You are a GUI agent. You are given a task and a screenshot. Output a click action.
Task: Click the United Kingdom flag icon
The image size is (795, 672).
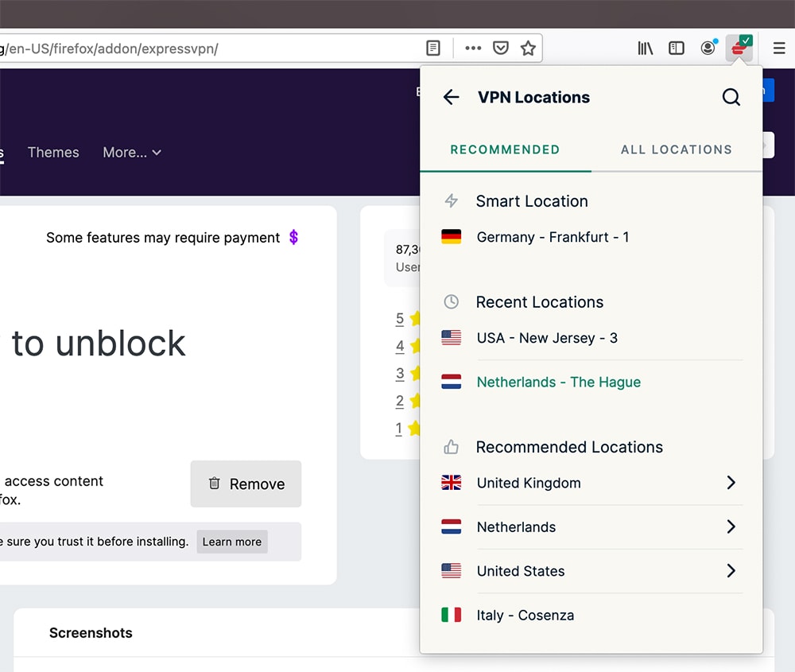click(x=452, y=482)
